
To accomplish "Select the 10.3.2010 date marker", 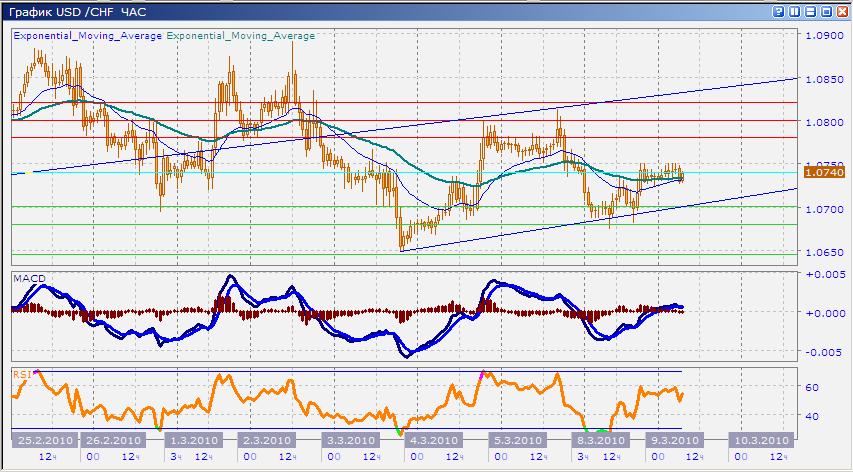I will coord(761,440).
